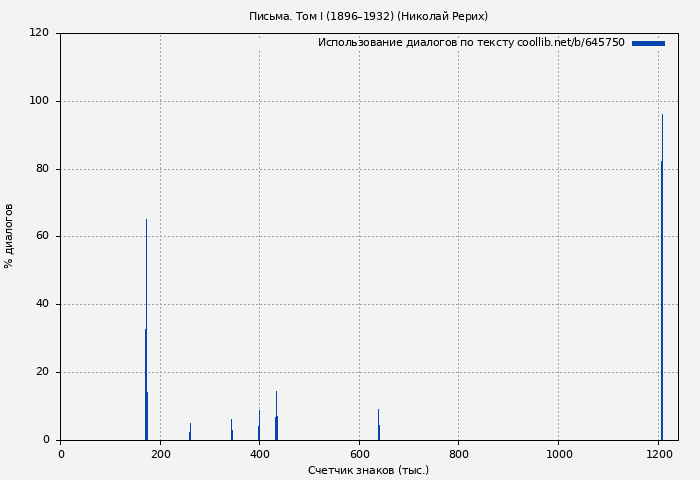Viewport: 700px width, 480px height.
Task: Select the 'Счетчик знаков (тыс.)' x-axis label
Action: (x=368, y=470)
